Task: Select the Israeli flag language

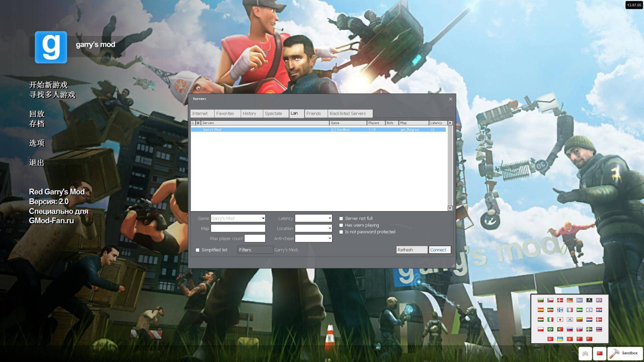Action: click(x=589, y=310)
